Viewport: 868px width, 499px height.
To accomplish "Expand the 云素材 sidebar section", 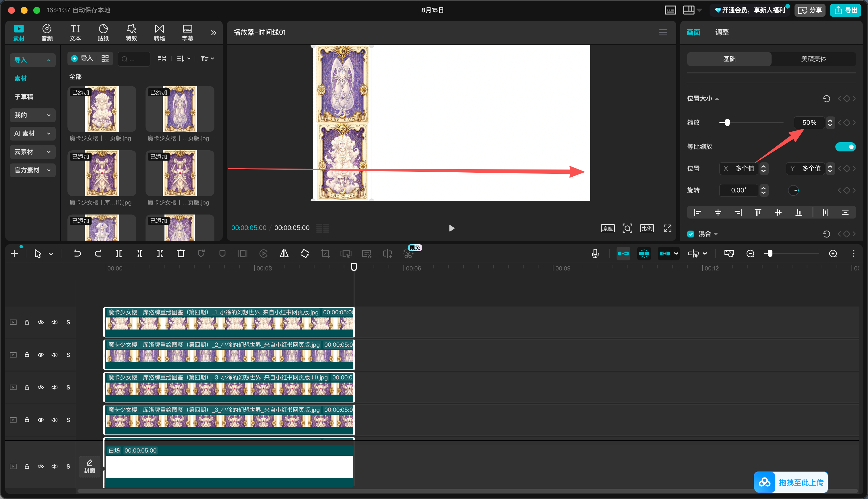I will (x=33, y=152).
